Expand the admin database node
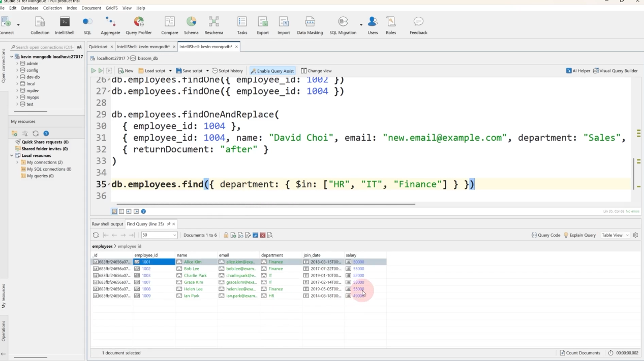 tap(17, 63)
